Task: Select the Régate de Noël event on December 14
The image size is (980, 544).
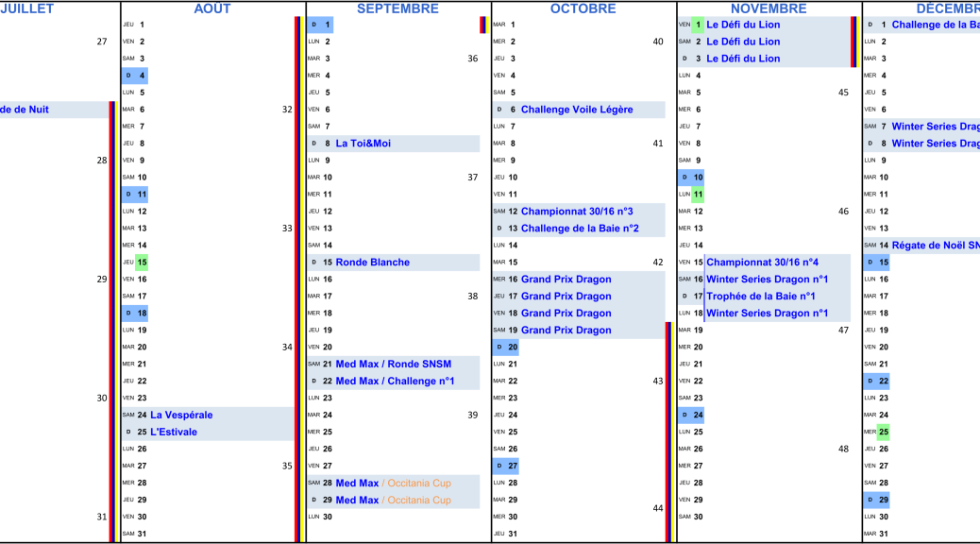Action: click(x=936, y=246)
